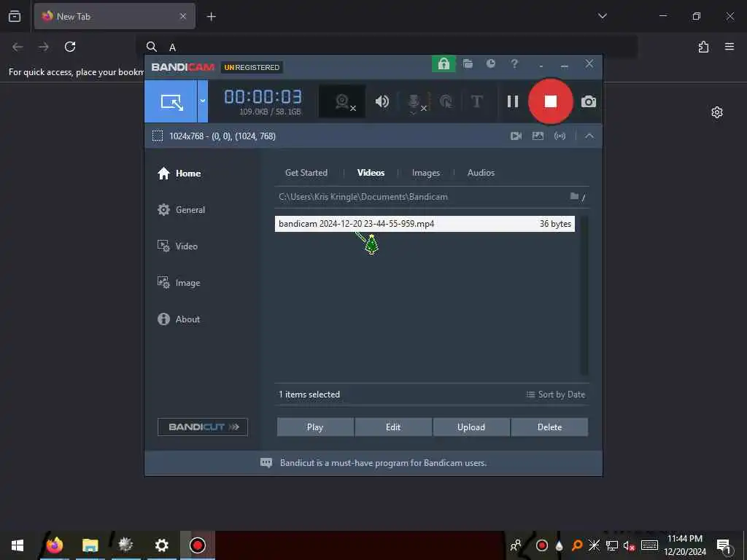This screenshot has height=560, width=747.
Task: Open the About section in sidebar
Action: tap(179, 319)
